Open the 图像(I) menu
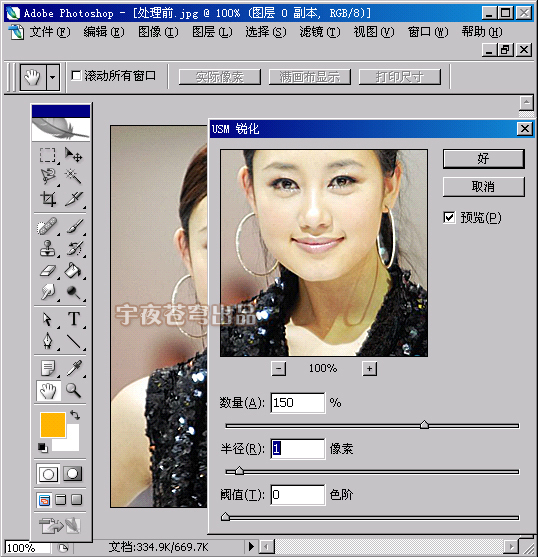This screenshot has width=538, height=557. (158, 32)
